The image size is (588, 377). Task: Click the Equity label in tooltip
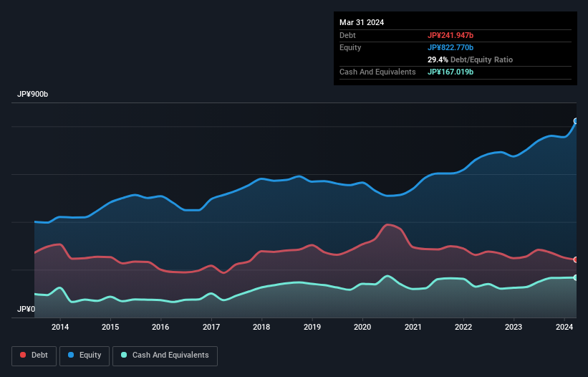350,47
